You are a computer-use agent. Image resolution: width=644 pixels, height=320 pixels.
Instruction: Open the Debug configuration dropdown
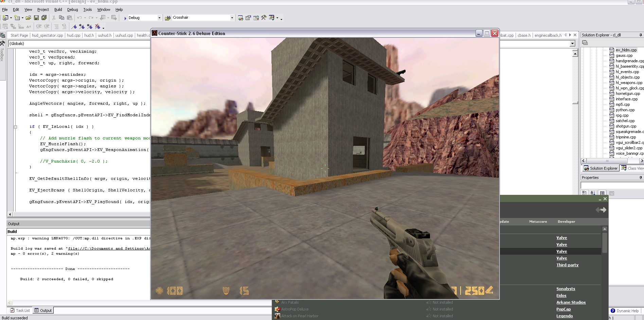pos(159,18)
